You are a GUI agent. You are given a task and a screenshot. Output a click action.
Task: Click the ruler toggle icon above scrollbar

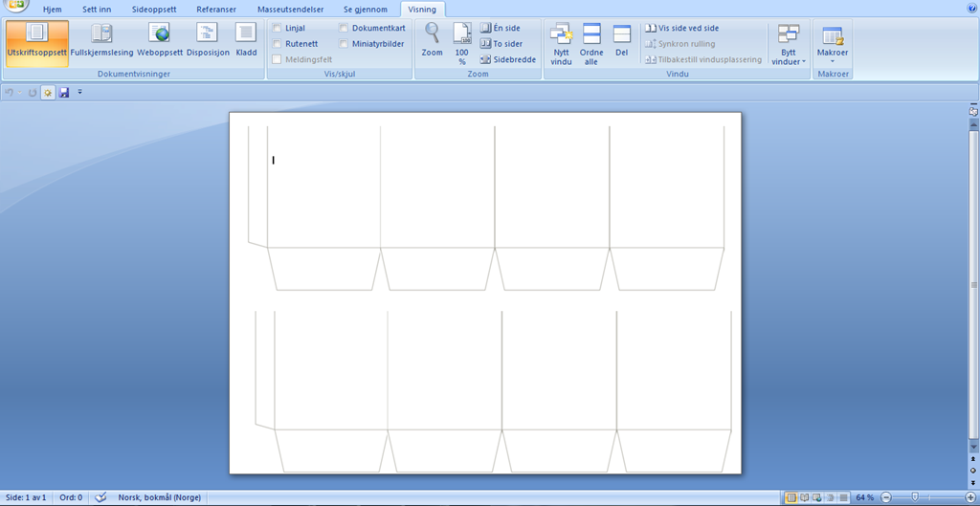973,111
